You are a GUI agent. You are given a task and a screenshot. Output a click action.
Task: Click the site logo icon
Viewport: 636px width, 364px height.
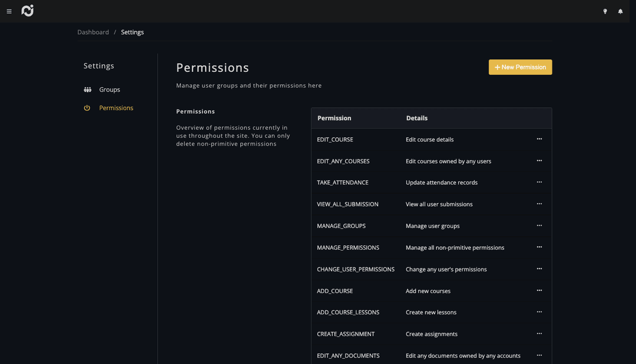point(28,11)
